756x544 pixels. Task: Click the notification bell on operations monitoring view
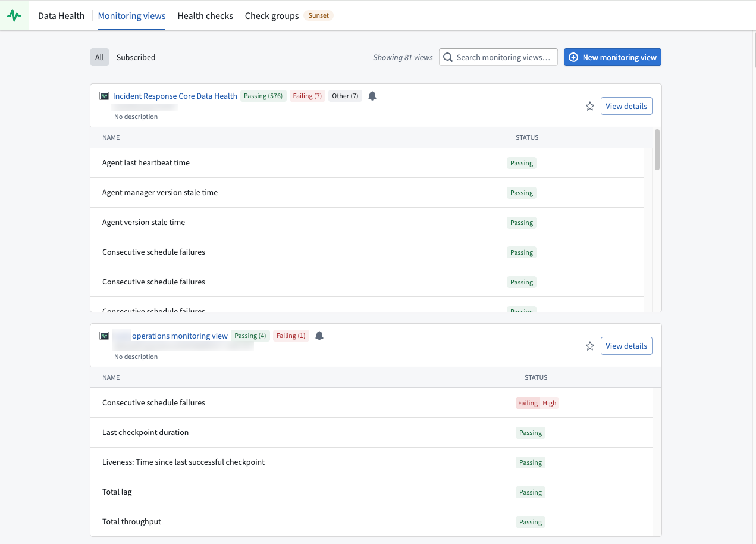[x=319, y=335]
